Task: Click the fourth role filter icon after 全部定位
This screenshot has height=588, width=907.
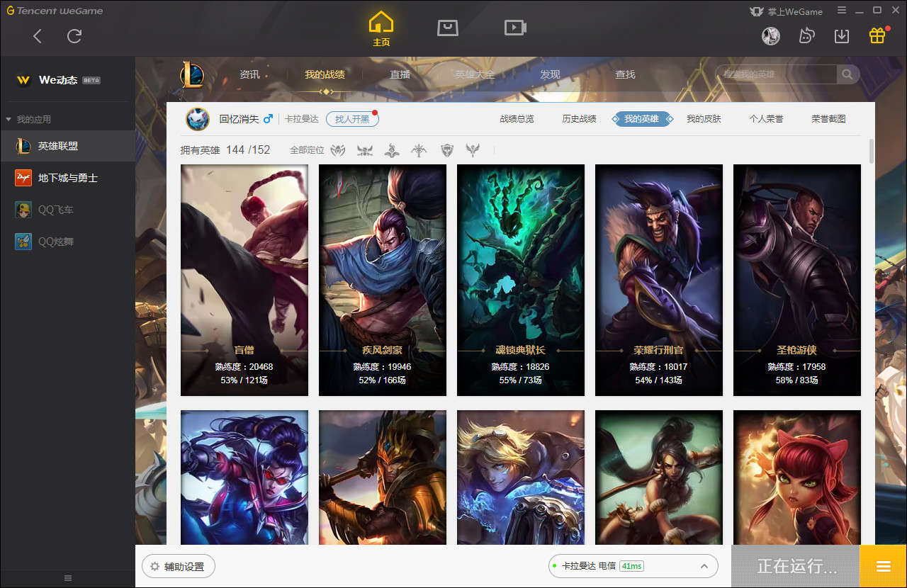Action: (x=419, y=150)
